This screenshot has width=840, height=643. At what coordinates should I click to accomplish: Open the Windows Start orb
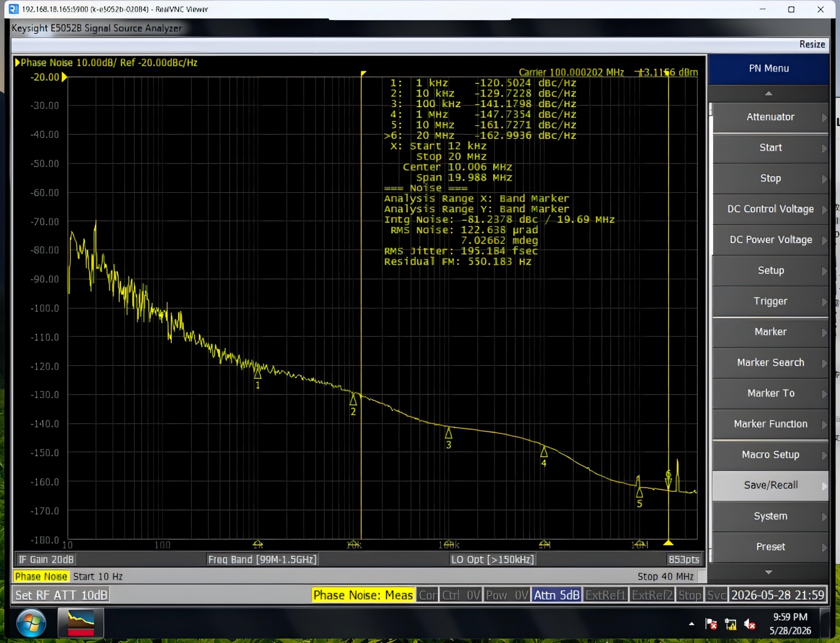[x=31, y=623]
